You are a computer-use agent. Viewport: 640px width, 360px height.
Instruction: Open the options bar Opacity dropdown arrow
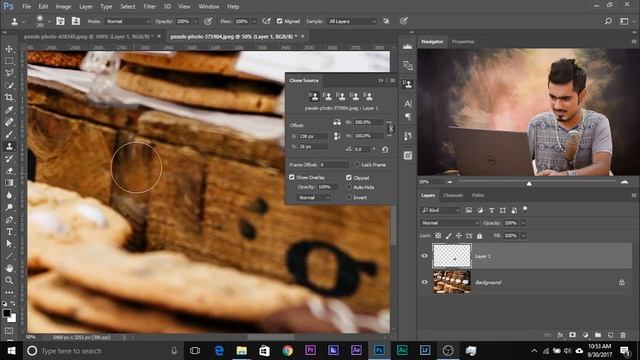click(196, 21)
